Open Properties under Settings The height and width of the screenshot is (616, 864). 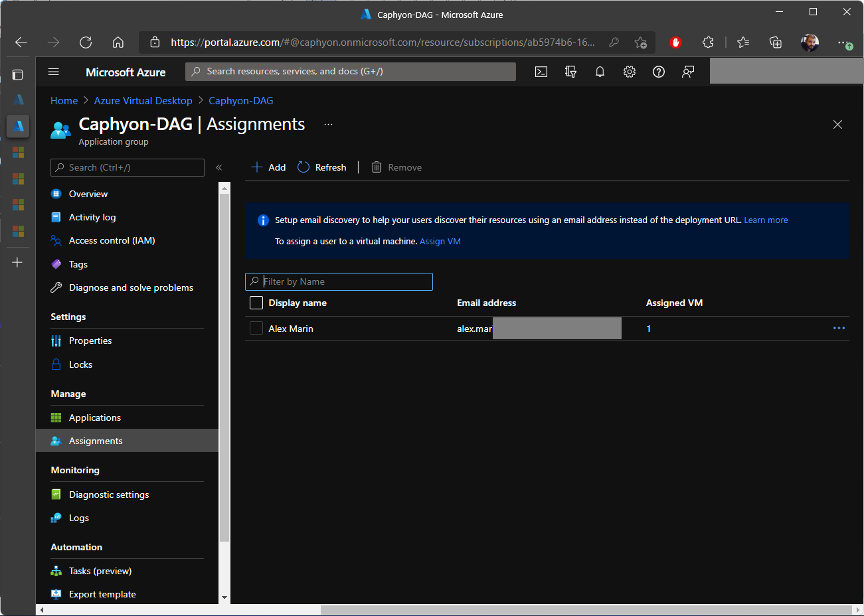coord(127,341)
